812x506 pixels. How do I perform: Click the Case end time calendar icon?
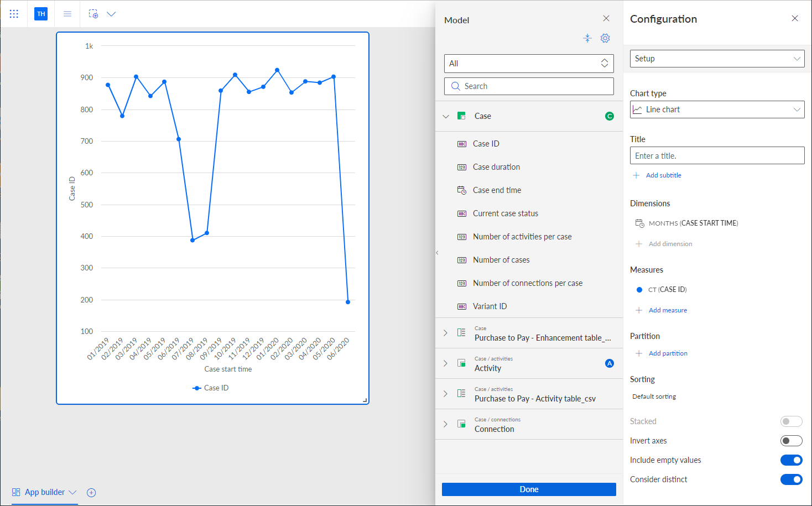pyautogui.click(x=461, y=190)
